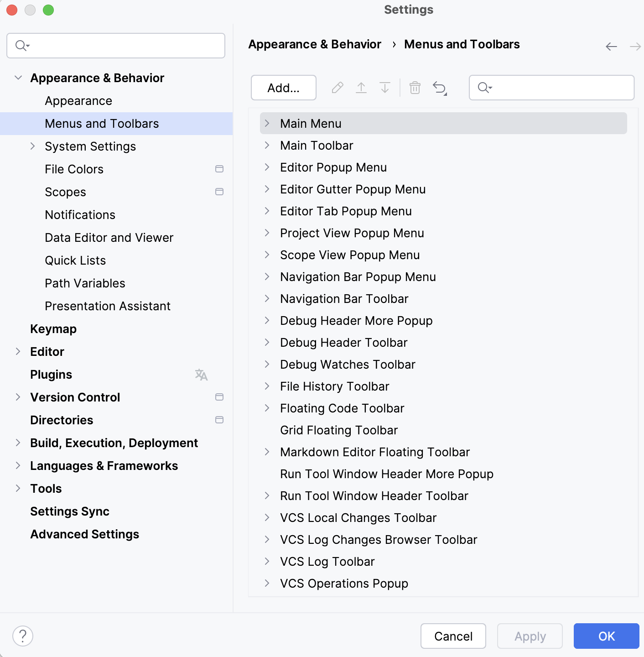Viewport: 644px width, 657px height.
Task: Expand System Settings in the sidebar
Action: (x=32, y=146)
